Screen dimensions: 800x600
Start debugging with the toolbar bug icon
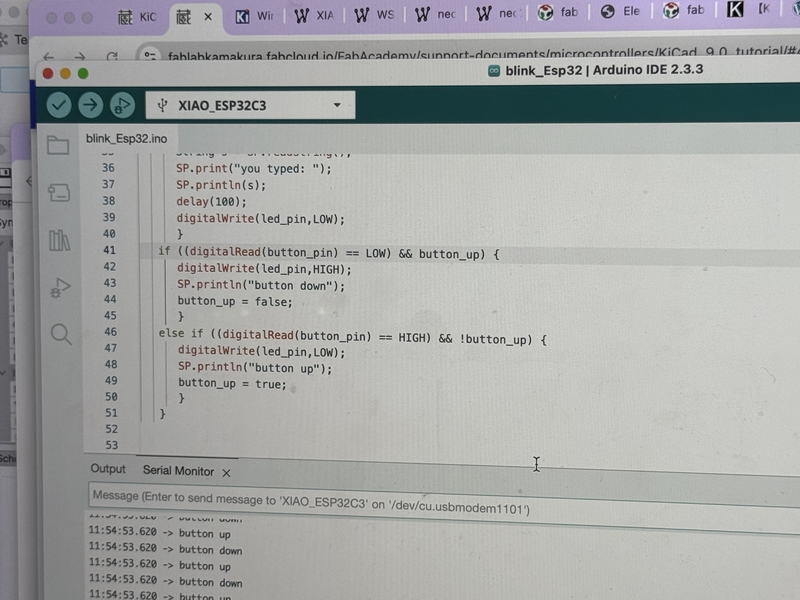[123, 104]
